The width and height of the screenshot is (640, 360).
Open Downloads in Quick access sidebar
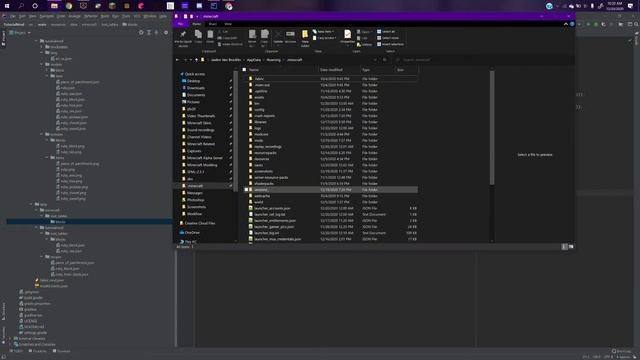click(x=196, y=88)
